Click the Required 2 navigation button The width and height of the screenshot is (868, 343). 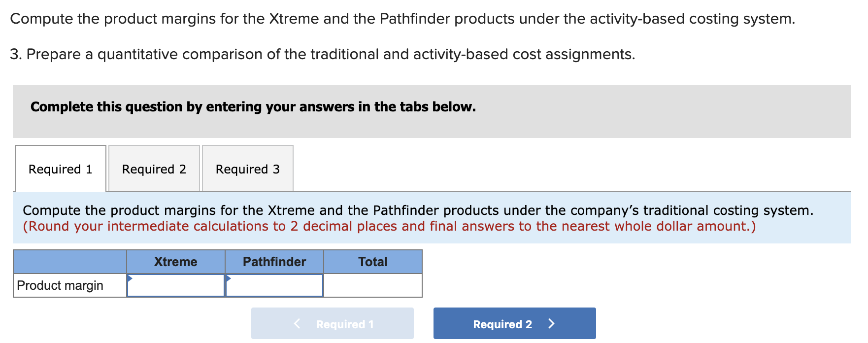[x=502, y=324]
